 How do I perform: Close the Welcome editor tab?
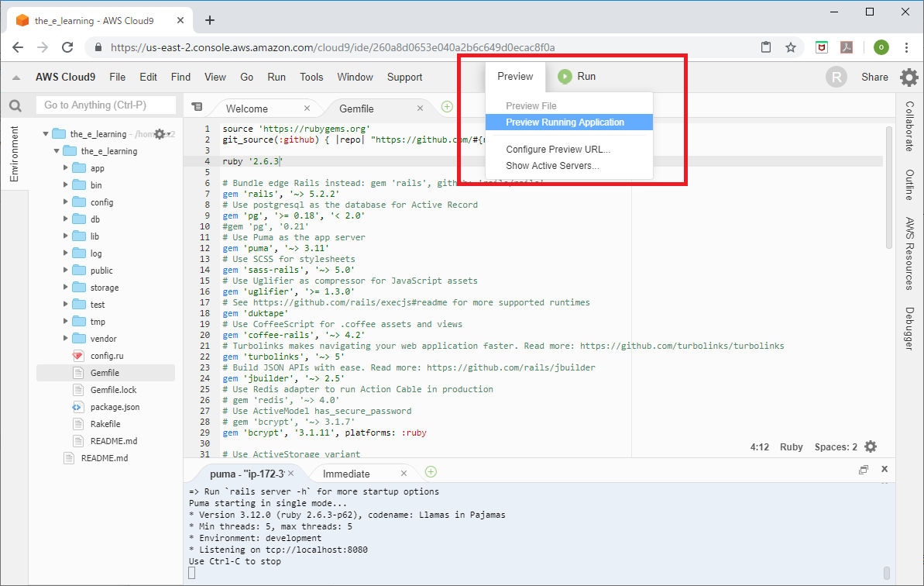tap(307, 109)
